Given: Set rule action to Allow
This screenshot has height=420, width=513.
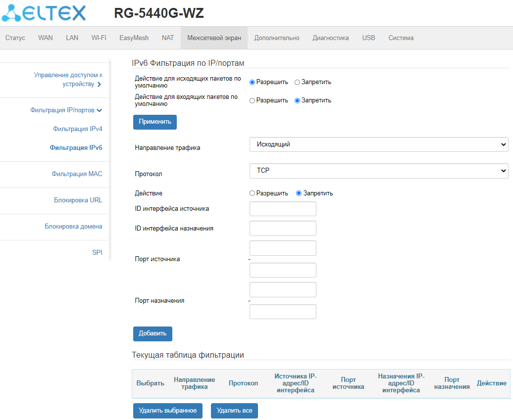Looking at the screenshot, I should coord(252,193).
